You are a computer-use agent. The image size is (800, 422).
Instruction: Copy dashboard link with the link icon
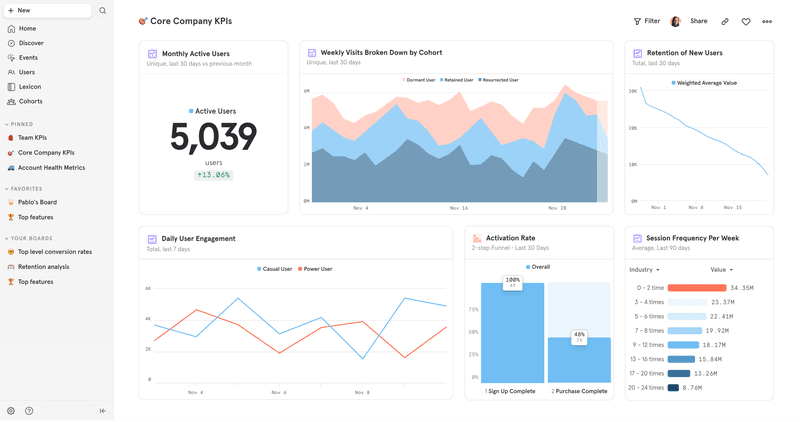coord(725,21)
